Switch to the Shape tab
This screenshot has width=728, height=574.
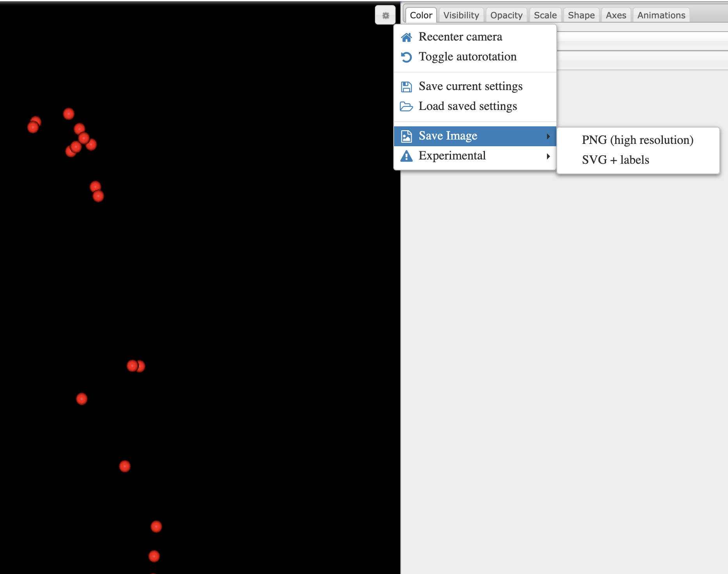point(581,15)
